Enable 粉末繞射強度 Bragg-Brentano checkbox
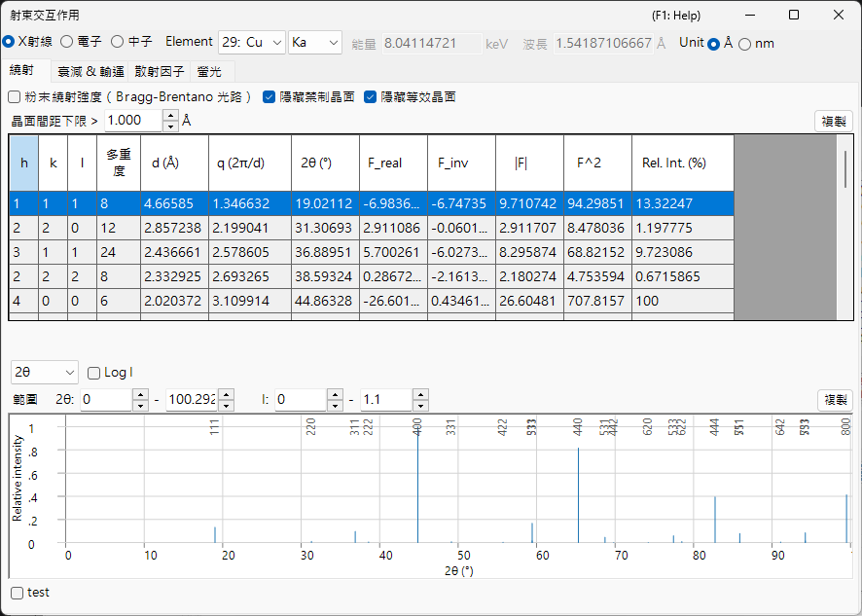 click(x=15, y=97)
